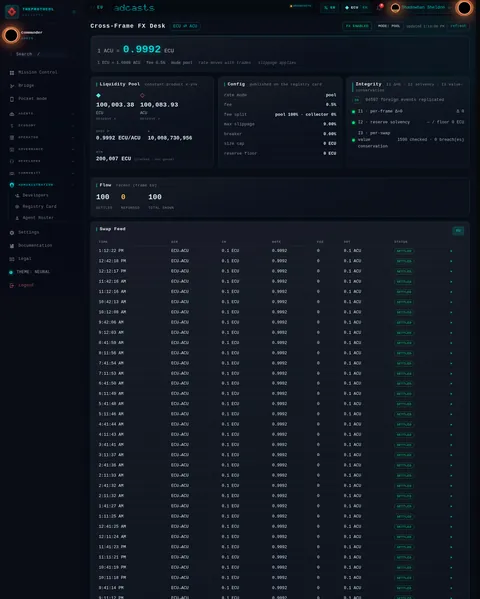Click green dot on 11:42:16 AM row
480x599 pixels.
451,282
